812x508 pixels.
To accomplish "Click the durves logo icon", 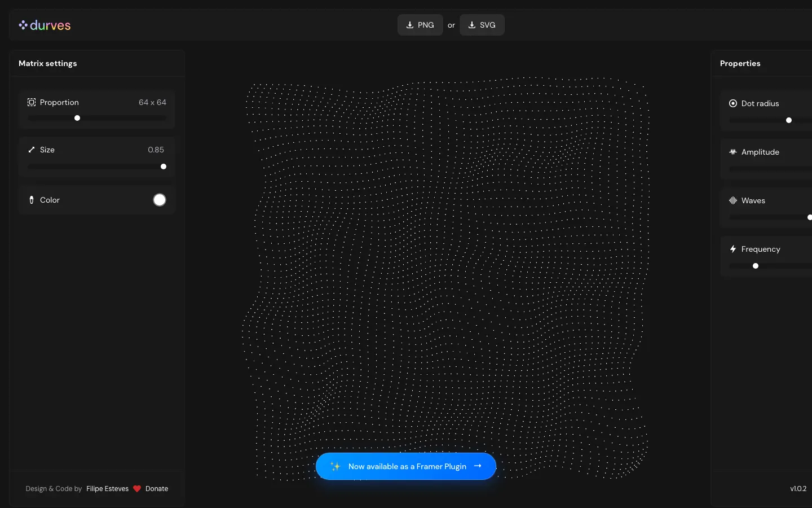I will (x=23, y=25).
